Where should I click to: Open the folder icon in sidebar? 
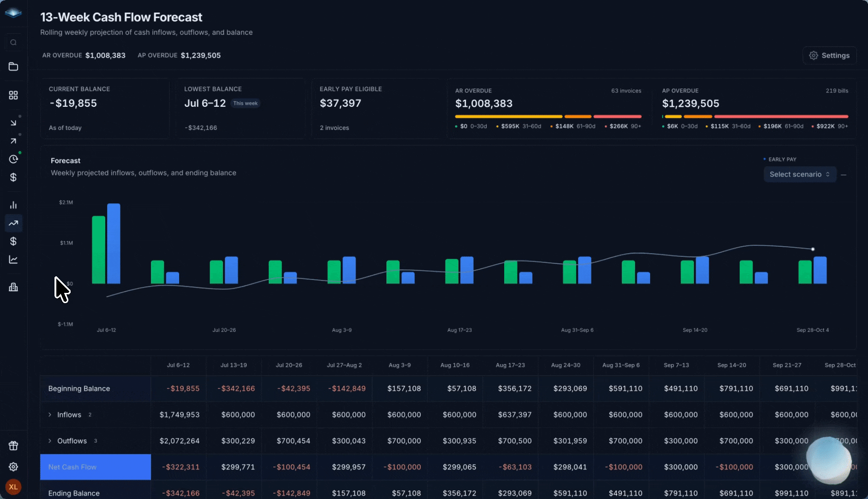(x=13, y=67)
